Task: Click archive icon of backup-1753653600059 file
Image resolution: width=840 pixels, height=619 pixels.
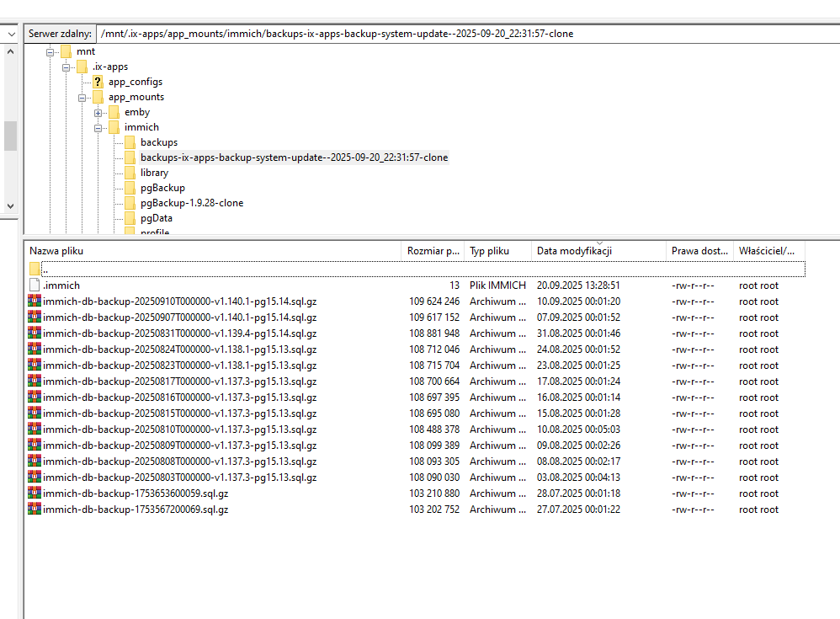Action: point(35,493)
